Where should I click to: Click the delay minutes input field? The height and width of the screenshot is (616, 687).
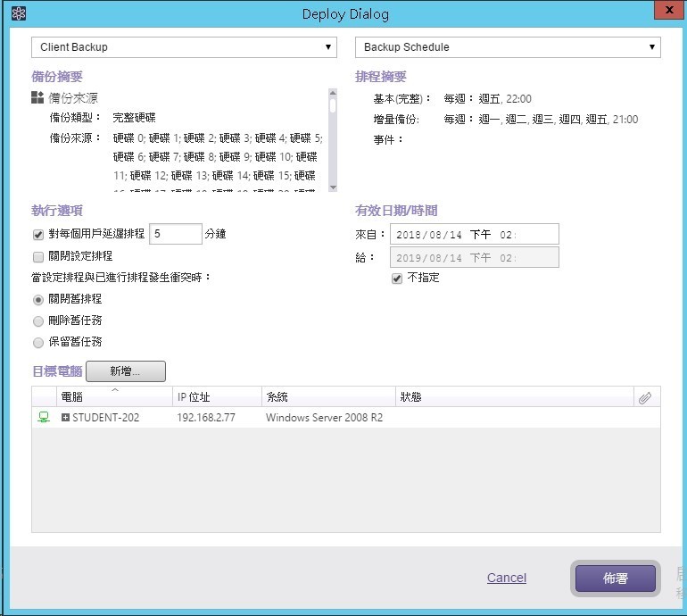[x=176, y=234]
